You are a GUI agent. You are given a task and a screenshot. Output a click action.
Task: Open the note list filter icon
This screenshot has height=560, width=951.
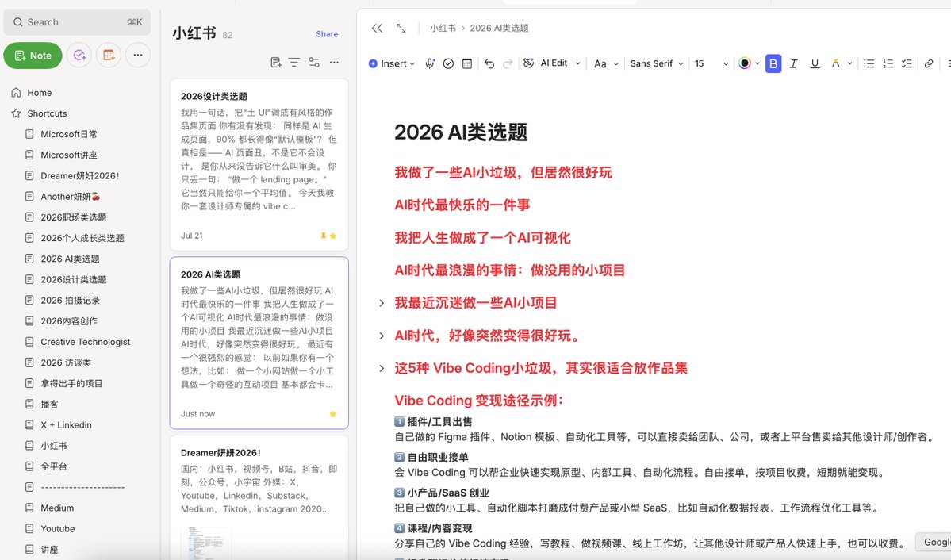coord(294,63)
